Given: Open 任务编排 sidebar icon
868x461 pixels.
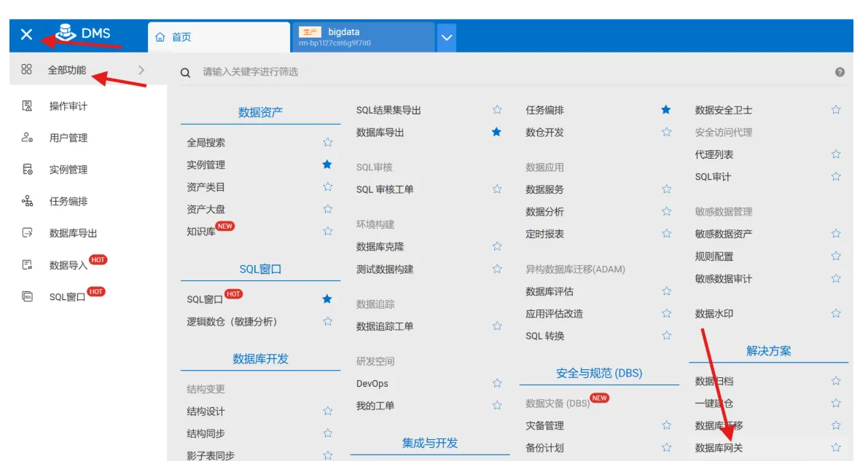Looking at the screenshot, I should click(27, 201).
